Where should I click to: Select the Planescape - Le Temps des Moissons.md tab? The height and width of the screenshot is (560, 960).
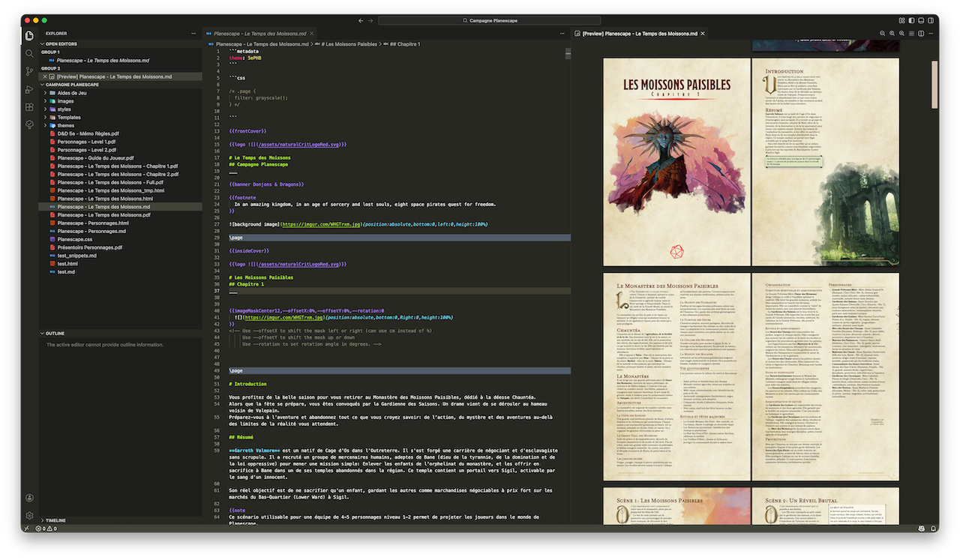tap(259, 34)
